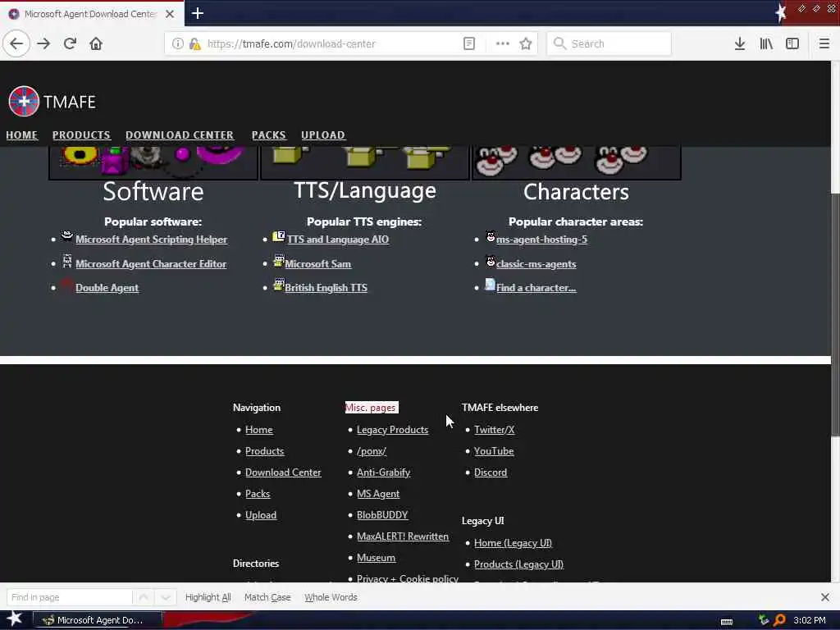
Task: Click Microsoft Agent Do... taskbar button
Action: click(x=98, y=620)
